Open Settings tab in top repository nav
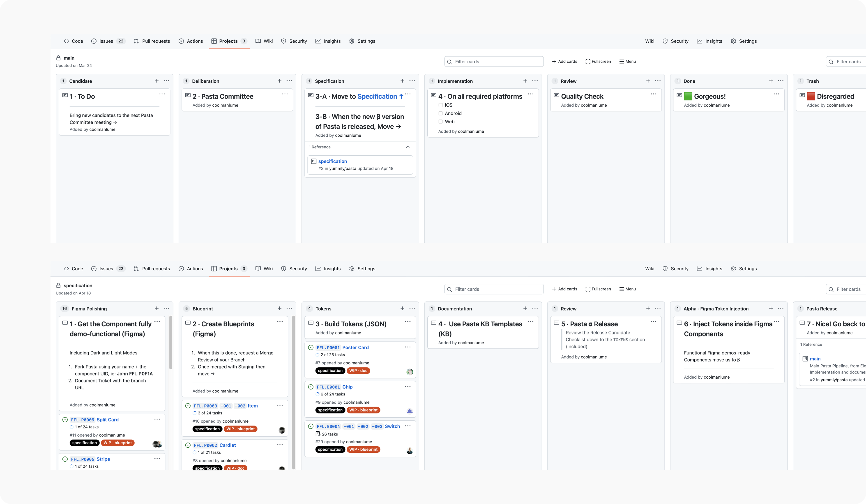 click(x=362, y=41)
